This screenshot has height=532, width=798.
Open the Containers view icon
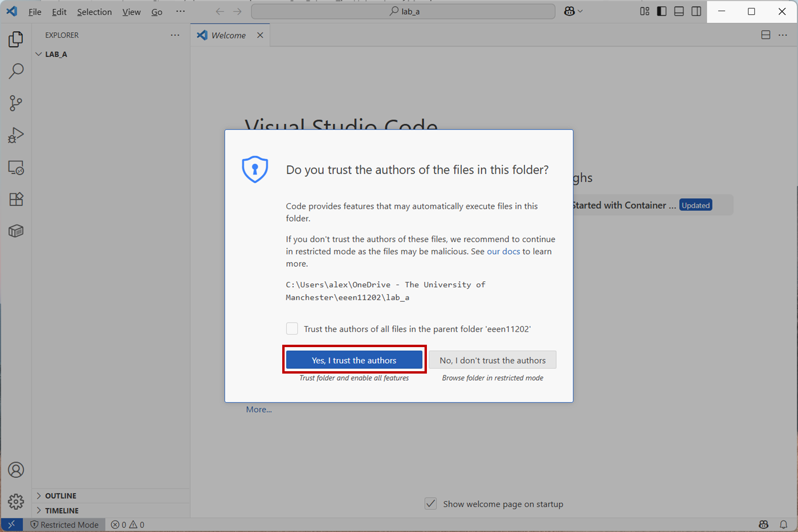[16, 231]
